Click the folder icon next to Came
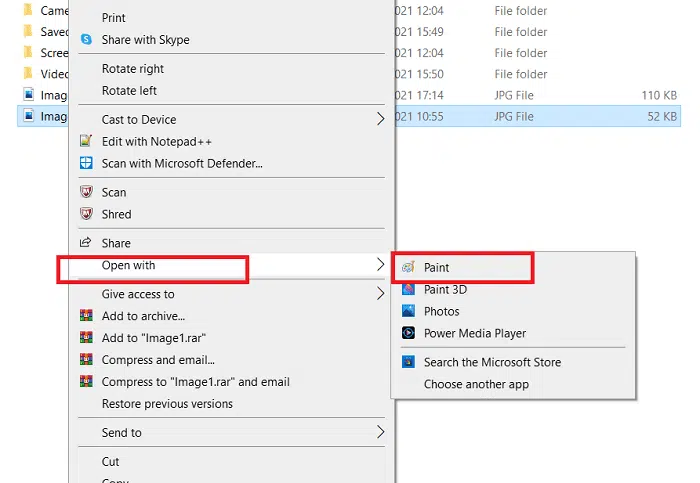The width and height of the screenshot is (700, 483). 28,10
